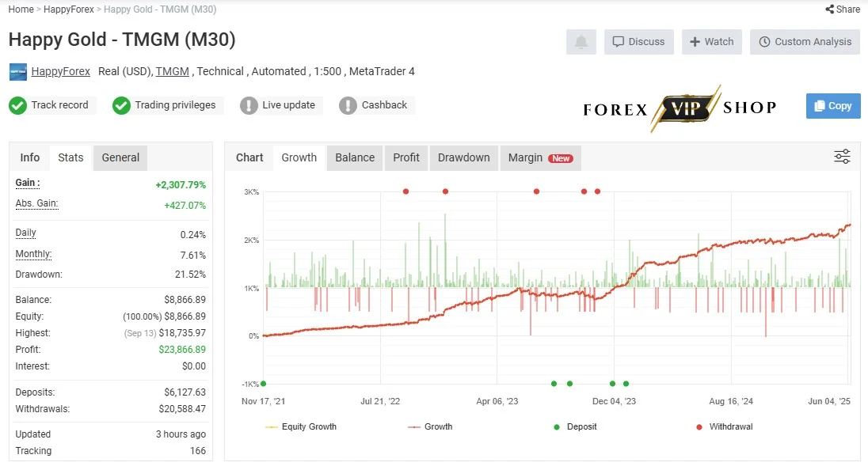Screen dimensions: 868x466
Task: Click the Trading privileges green checkmark icon
Action: pos(121,105)
